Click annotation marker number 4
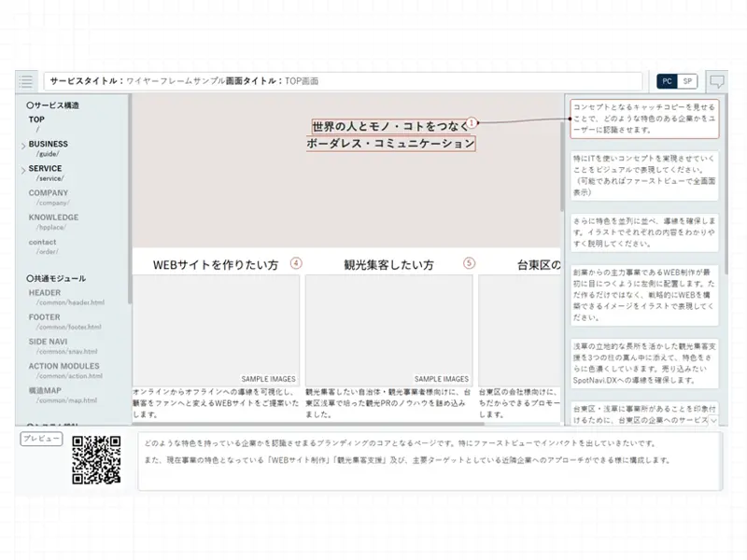 click(296, 263)
